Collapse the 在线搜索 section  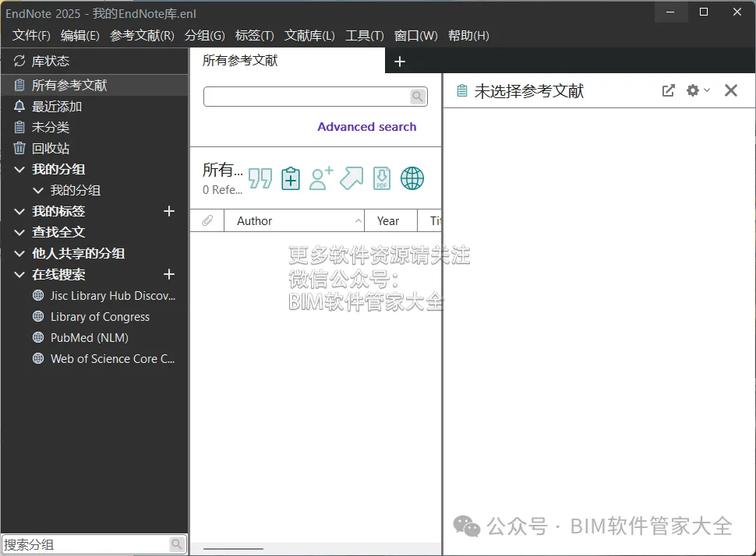pos(19,275)
